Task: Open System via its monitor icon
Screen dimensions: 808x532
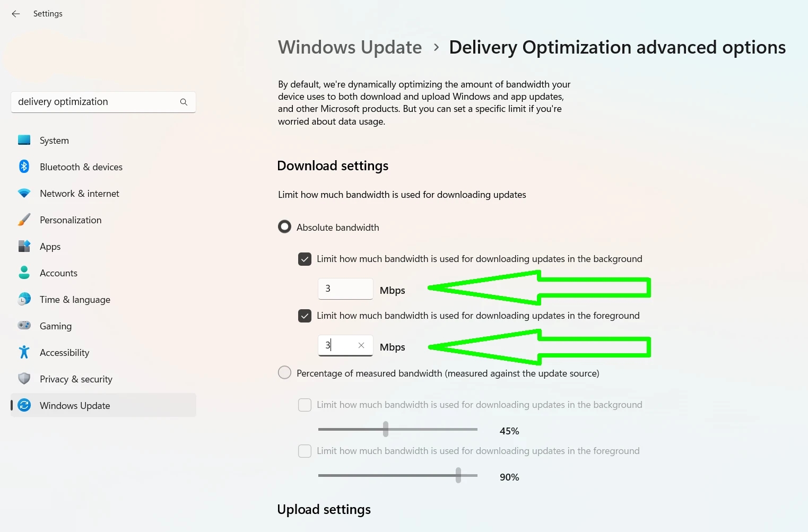Action: pos(24,140)
